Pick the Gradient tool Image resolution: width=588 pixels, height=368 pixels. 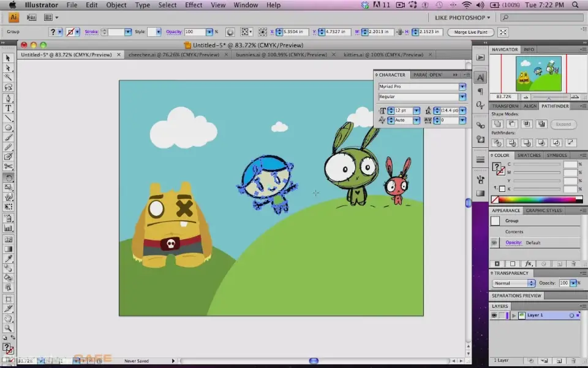[x=8, y=248]
